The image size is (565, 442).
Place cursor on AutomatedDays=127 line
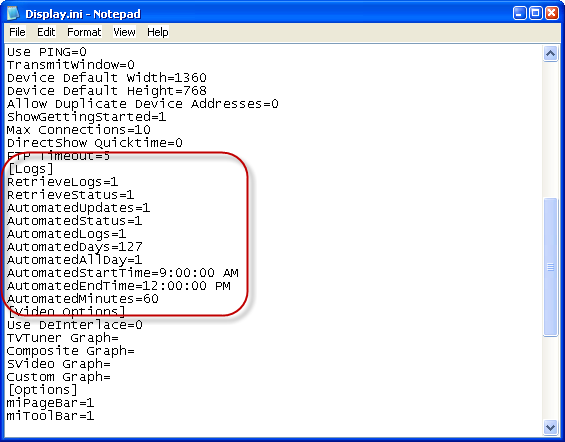tap(75, 247)
